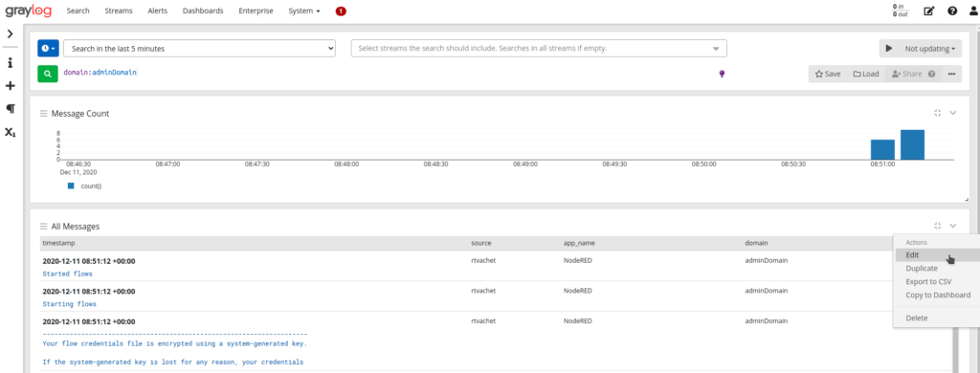Open Dashboards in navbar
The width and height of the screenshot is (980, 373).
click(x=203, y=11)
